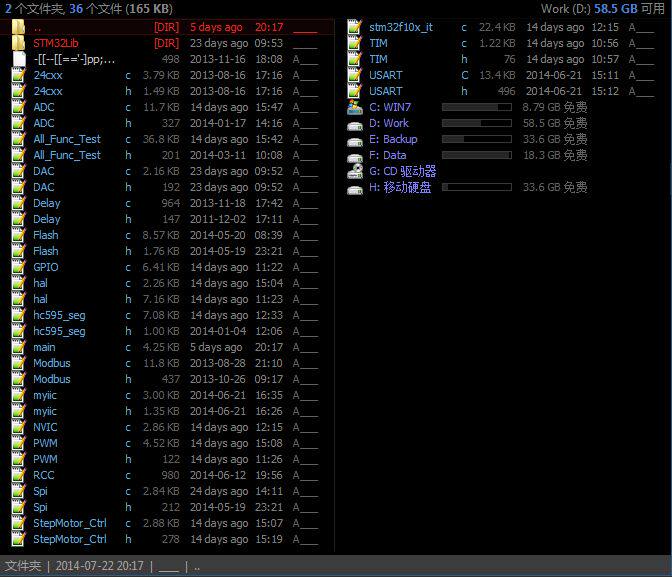Click the parent directory folder icon
The image size is (672, 577).
coord(18,27)
